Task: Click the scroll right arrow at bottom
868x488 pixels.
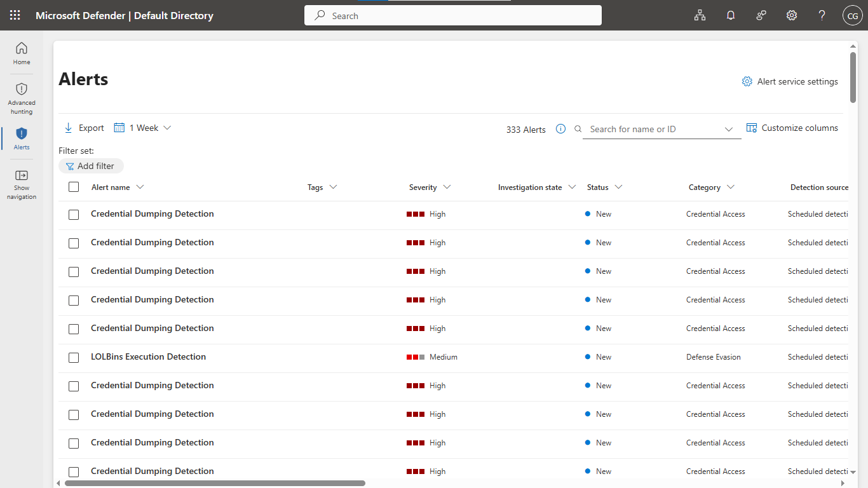Action: (x=843, y=484)
